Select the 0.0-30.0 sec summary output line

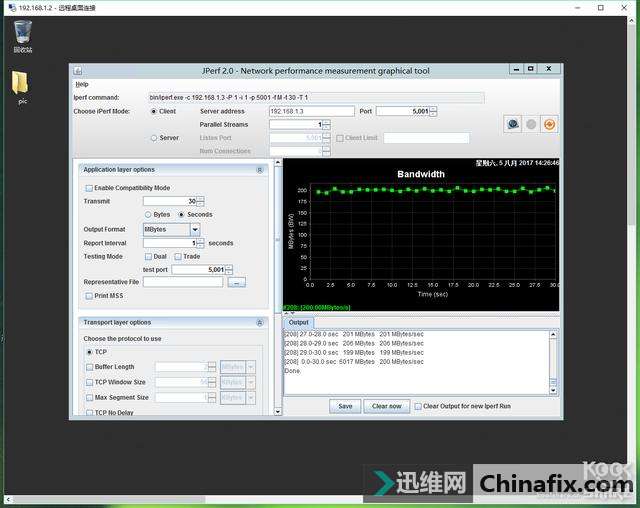(354, 362)
